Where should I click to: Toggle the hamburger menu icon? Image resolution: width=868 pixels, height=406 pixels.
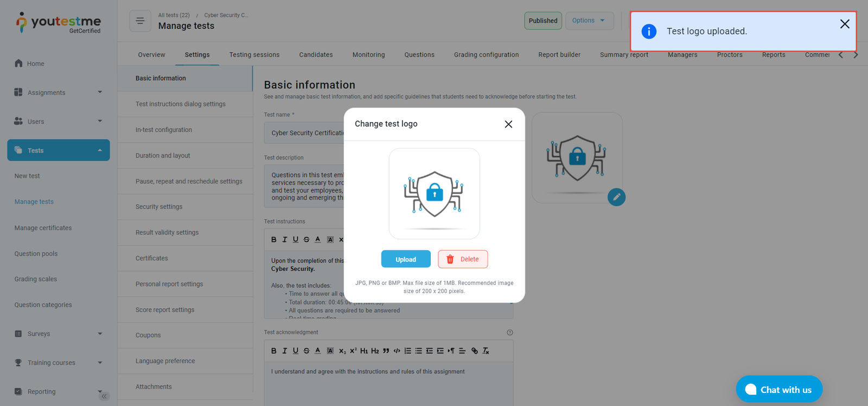(x=140, y=21)
